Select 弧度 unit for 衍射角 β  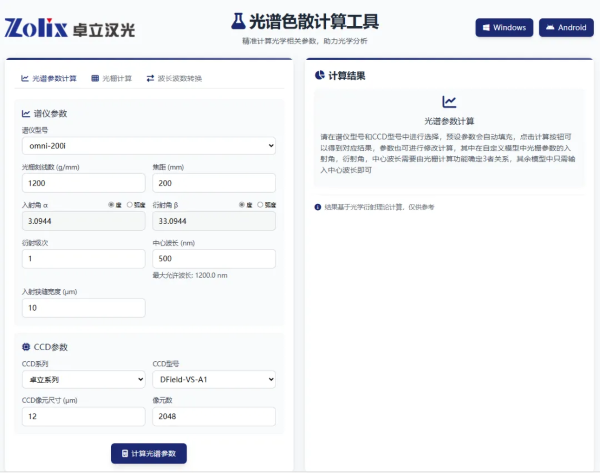pyautogui.click(x=259, y=204)
